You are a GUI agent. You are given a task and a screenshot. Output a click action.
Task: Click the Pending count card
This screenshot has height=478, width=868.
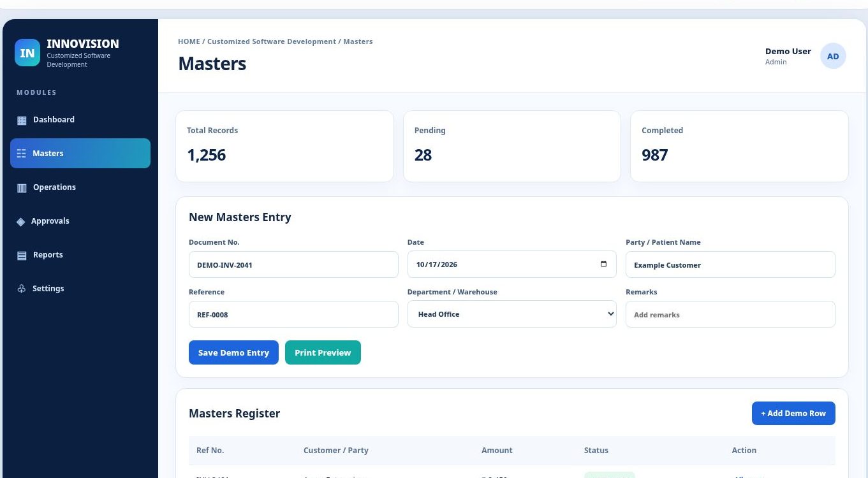(x=512, y=147)
